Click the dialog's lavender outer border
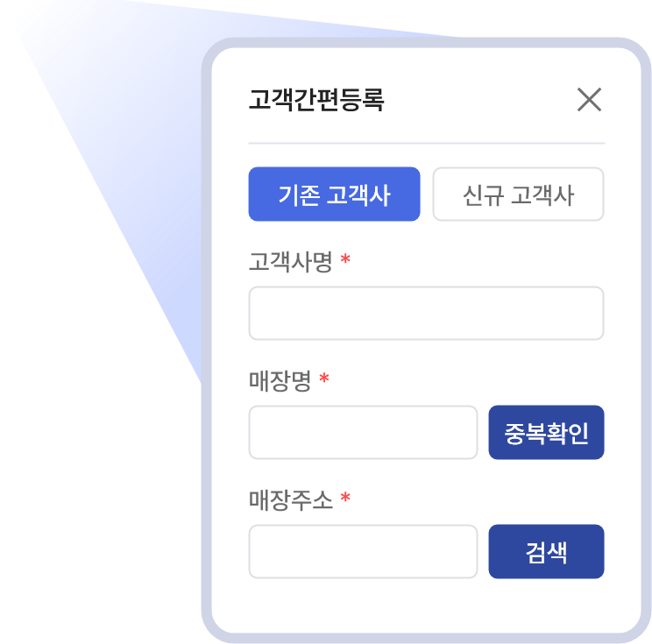The height and width of the screenshot is (644, 652). (x=206, y=350)
